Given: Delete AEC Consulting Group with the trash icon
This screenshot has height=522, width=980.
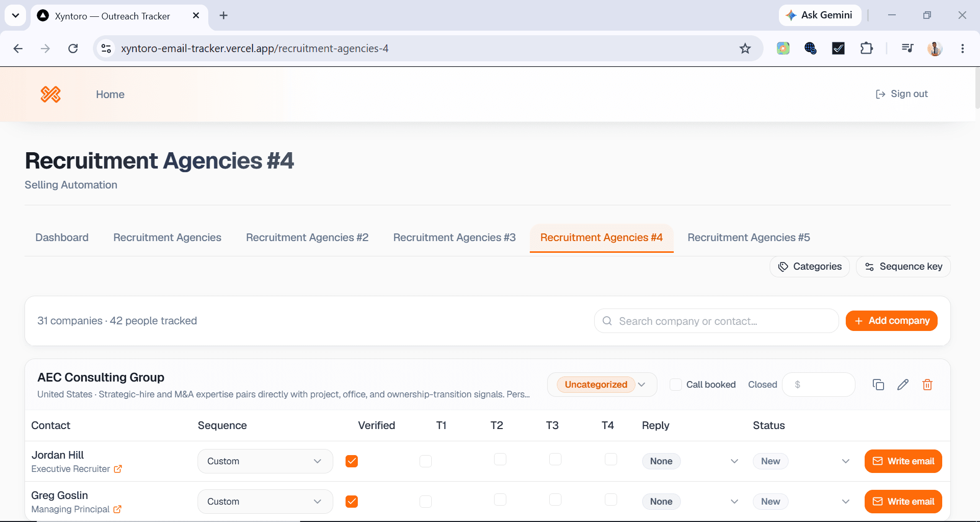Looking at the screenshot, I should click(x=927, y=385).
